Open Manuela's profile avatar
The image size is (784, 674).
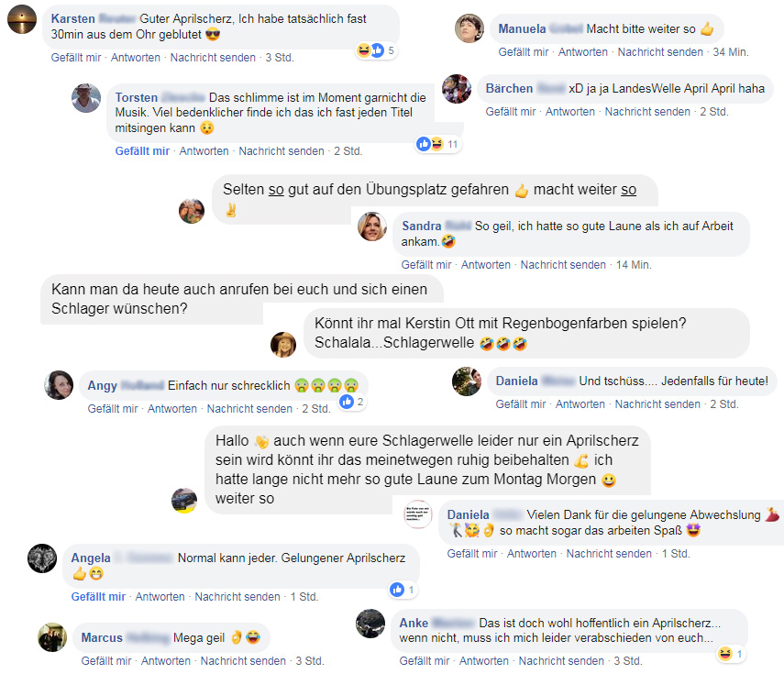pyautogui.click(x=469, y=28)
